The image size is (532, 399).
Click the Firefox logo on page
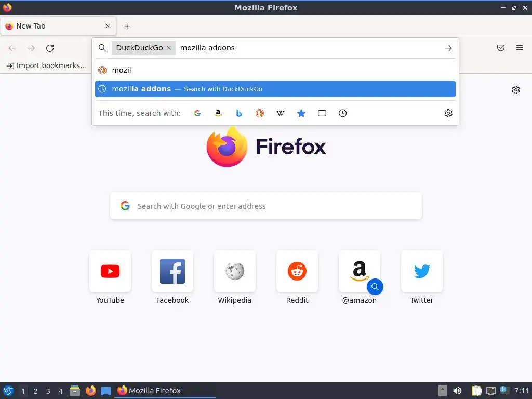point(266,147)
